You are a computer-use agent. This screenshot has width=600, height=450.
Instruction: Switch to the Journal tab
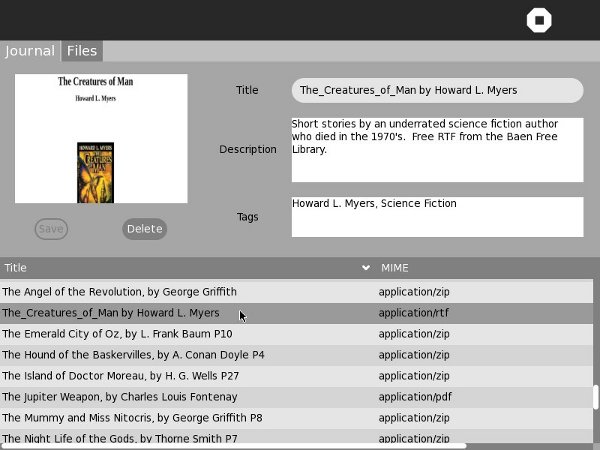click(30, 51)
